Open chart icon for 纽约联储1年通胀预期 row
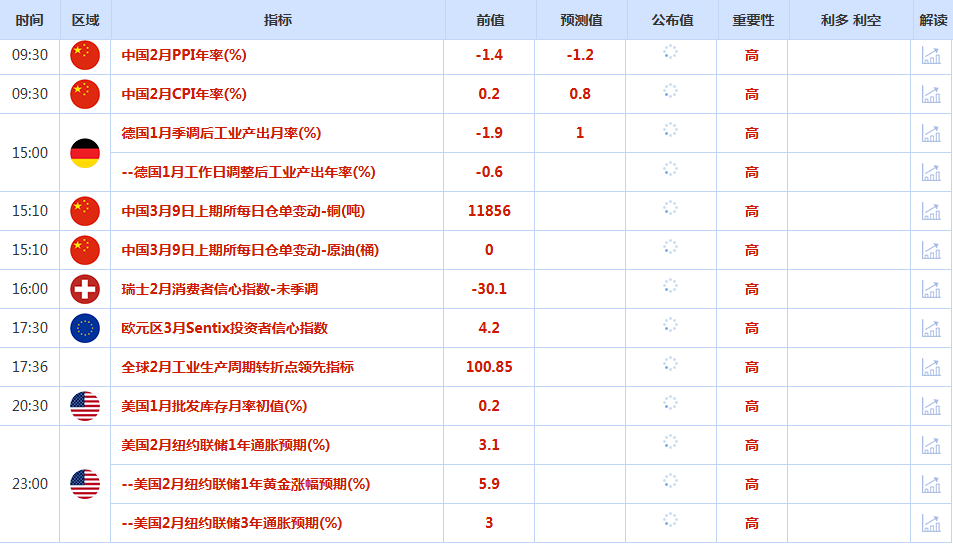The width and height of the screenshot is (953, 544). [931, 445]
